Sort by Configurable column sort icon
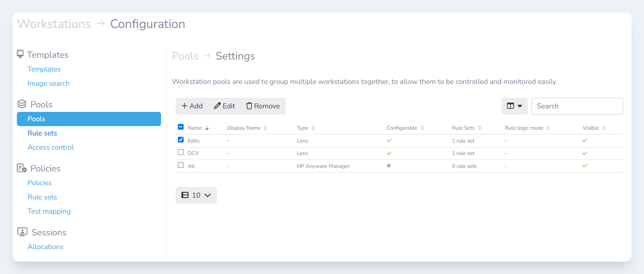The height and width of the screenshot is (274, 644). coord(422,128)
